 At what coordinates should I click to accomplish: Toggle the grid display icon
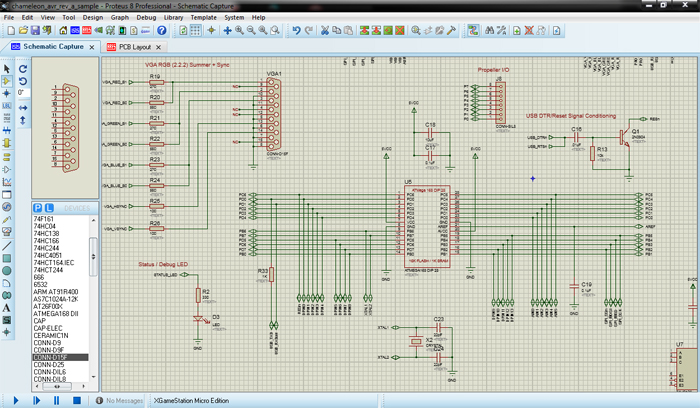[195, 30]
